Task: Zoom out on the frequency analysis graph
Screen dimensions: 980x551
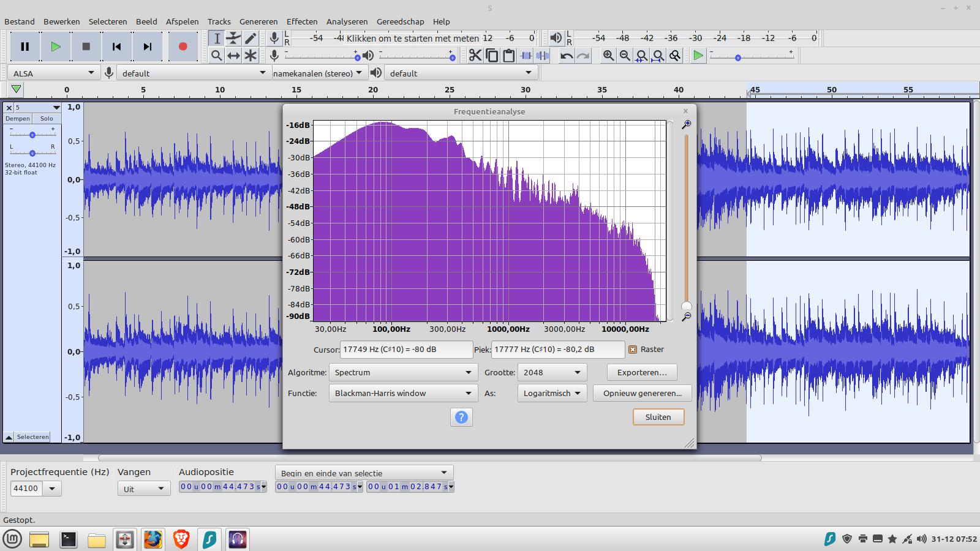Action: pos(687,317)
